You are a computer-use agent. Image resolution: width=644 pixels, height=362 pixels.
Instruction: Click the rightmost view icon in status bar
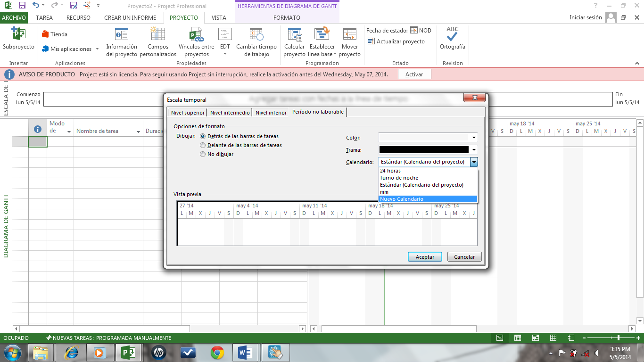coord(571,338)
